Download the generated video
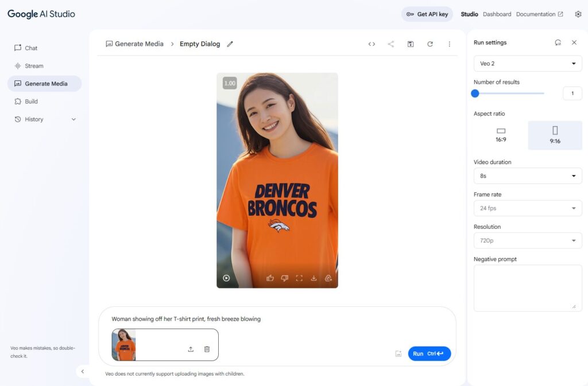 314,278
